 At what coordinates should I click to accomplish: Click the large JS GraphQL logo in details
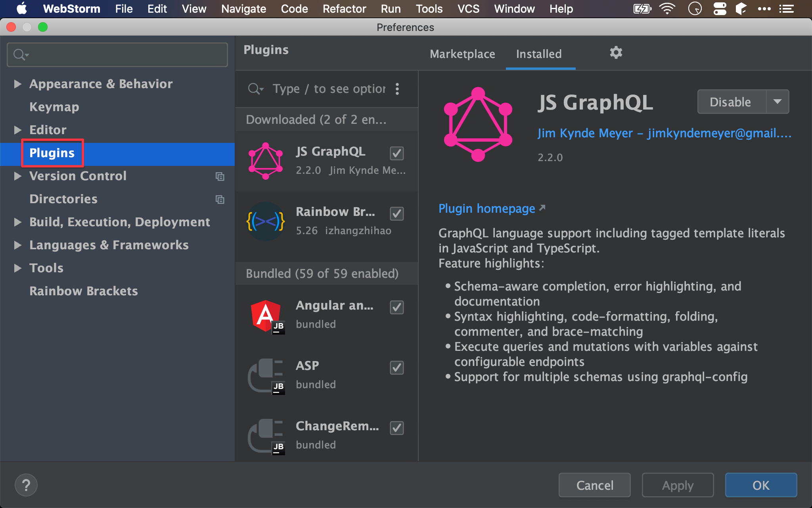pyautogui.click(x=478, y=124)
